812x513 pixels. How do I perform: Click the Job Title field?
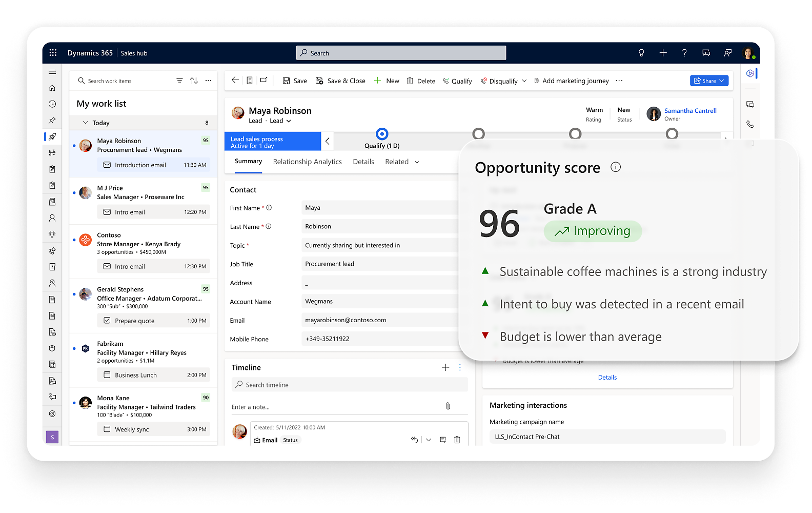tap(380, 264)
